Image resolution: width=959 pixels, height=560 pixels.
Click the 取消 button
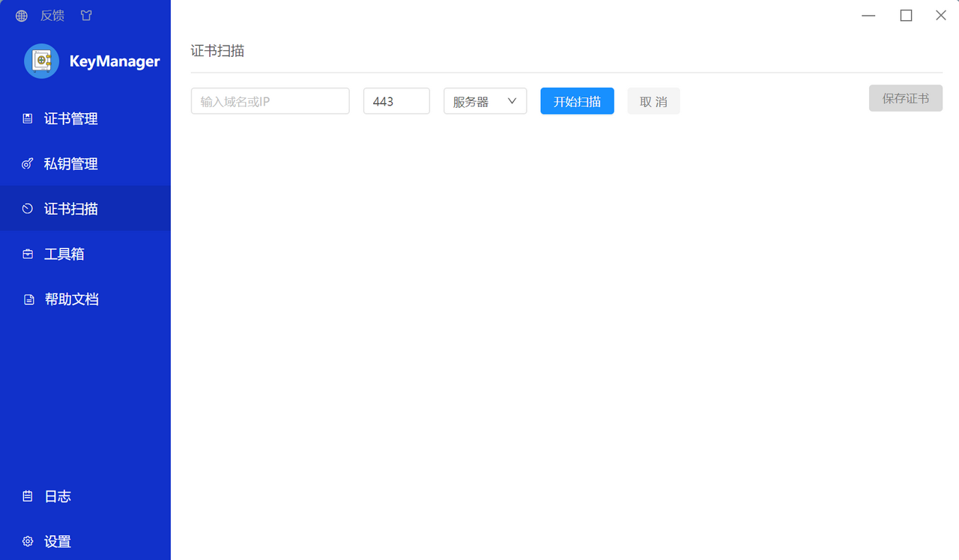tap(653, 101)
